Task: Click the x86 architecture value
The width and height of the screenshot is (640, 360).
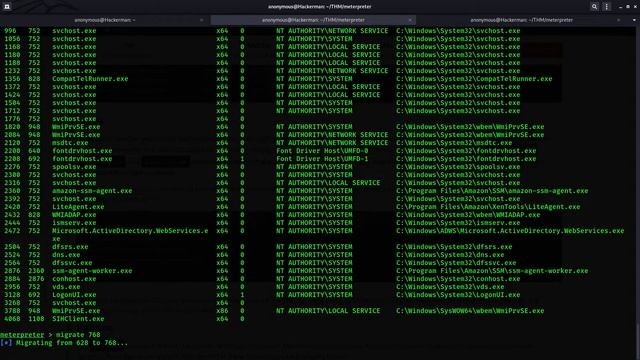Action: 222,311
